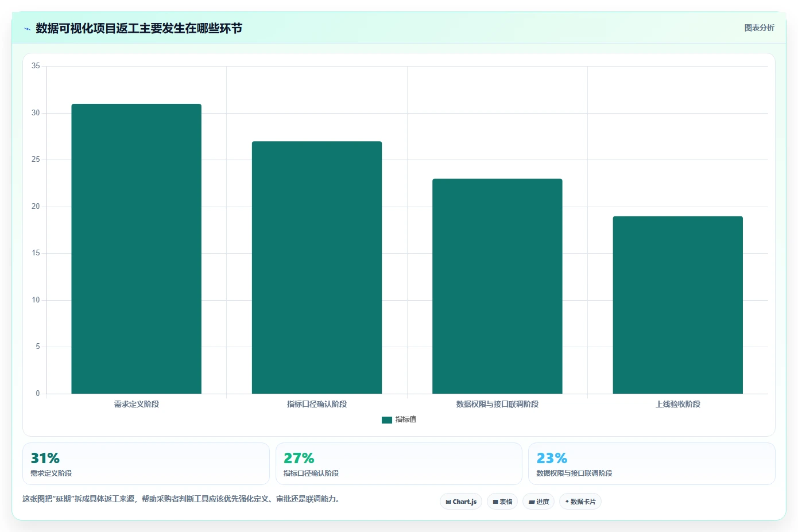Screen dimensions: 798x532
Task: Click the y-axis value 20
Action: pos(36,207)
